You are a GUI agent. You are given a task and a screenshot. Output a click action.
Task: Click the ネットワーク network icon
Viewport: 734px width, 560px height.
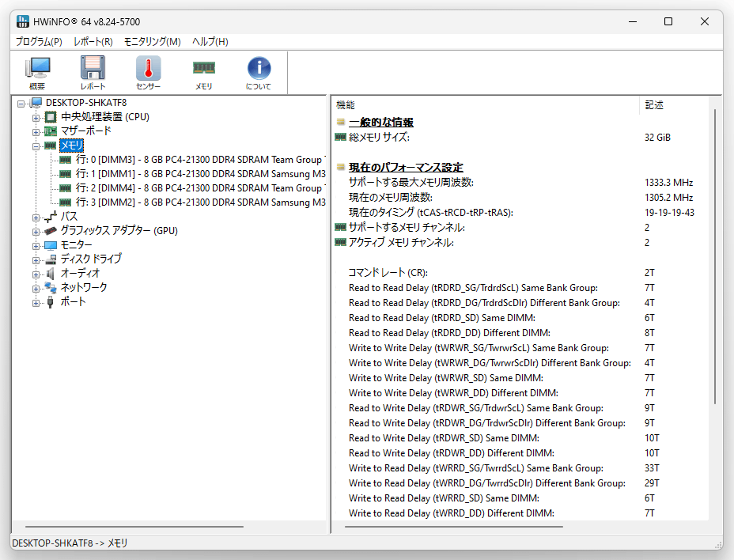pos(50,287)
